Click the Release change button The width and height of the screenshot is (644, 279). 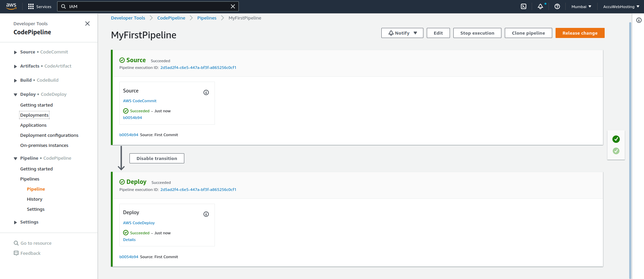(580, 33)
